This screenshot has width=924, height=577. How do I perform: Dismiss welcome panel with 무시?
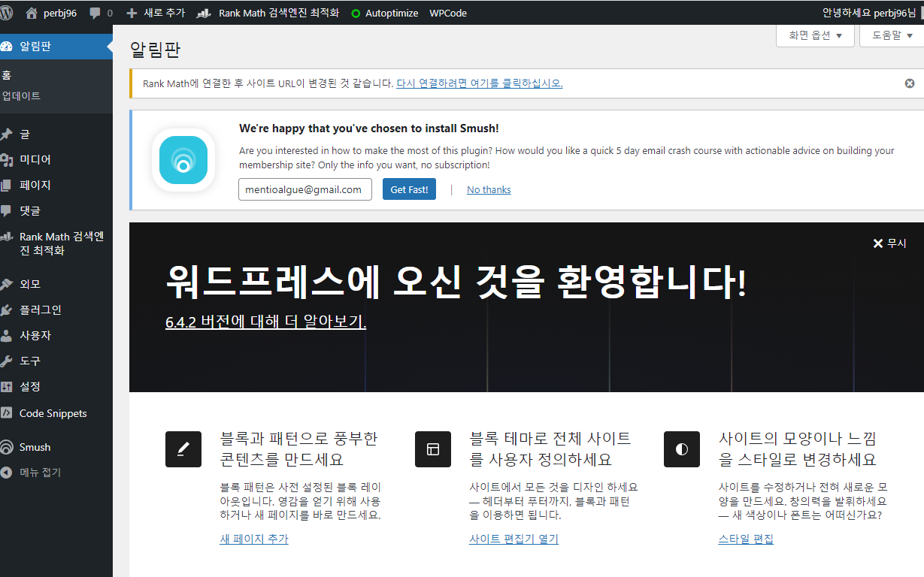pos(889,243)
